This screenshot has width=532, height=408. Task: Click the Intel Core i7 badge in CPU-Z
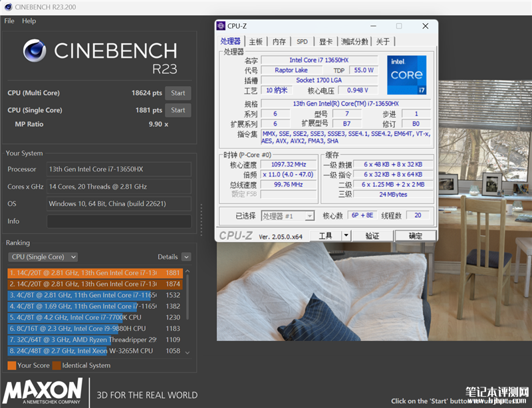(x=406, y=75)
